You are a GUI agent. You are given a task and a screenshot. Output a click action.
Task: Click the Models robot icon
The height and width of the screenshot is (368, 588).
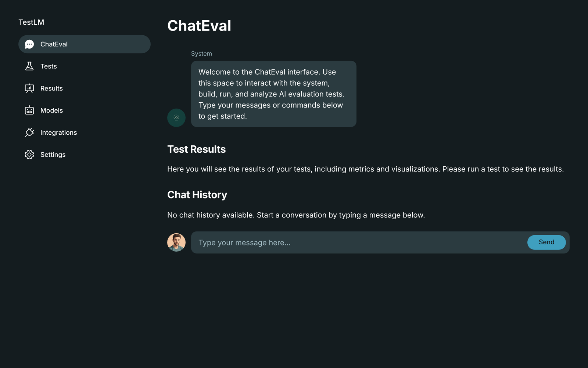(29, 110)
